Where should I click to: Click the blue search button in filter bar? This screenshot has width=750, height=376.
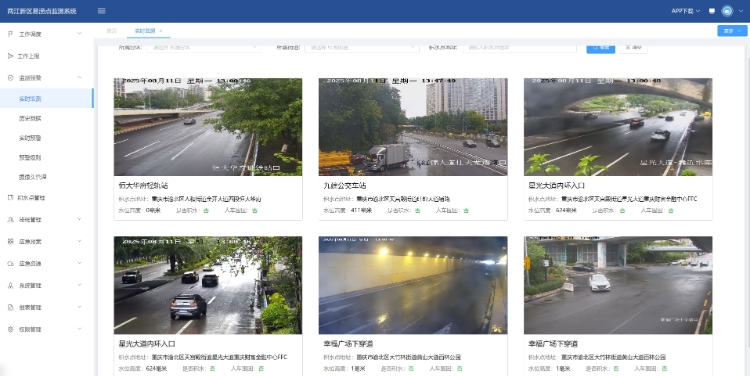601,47
